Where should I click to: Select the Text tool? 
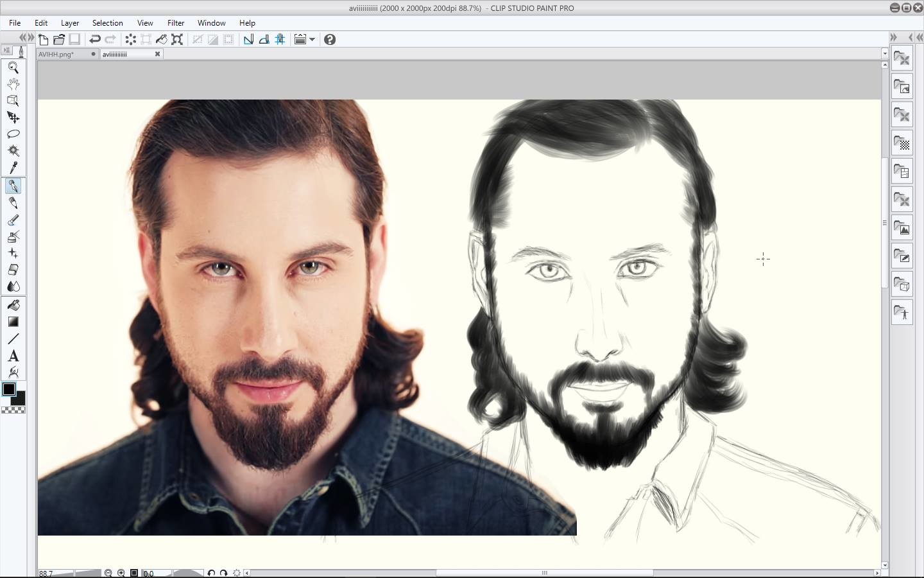pyautogui.click(x=13, y=356)
